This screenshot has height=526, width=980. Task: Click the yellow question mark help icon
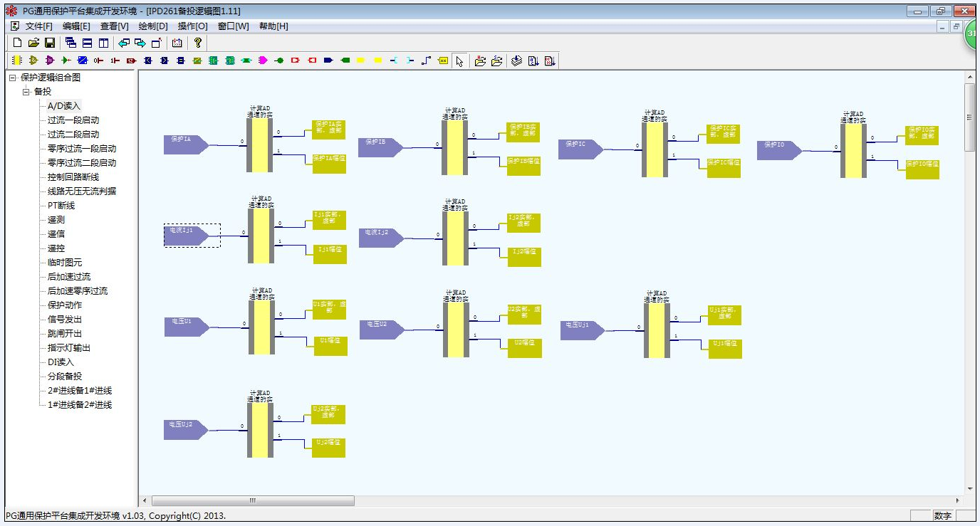(x=198, y=43)
